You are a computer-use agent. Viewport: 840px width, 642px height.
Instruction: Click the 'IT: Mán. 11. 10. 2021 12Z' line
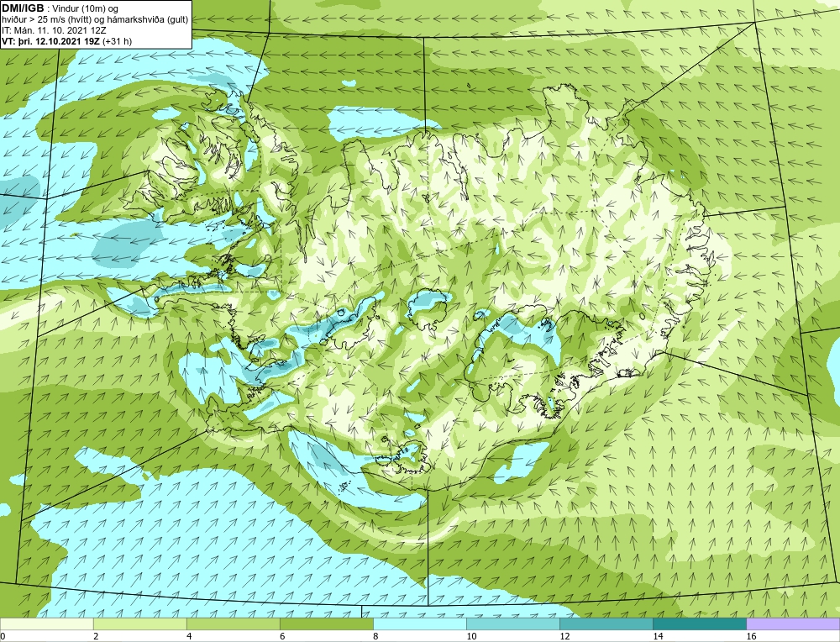coord(54,30)
